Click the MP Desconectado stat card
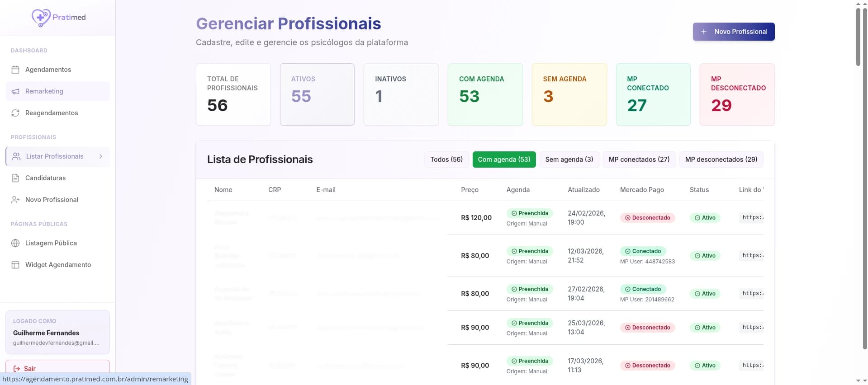The image size is (868, 385). point(737,94)
